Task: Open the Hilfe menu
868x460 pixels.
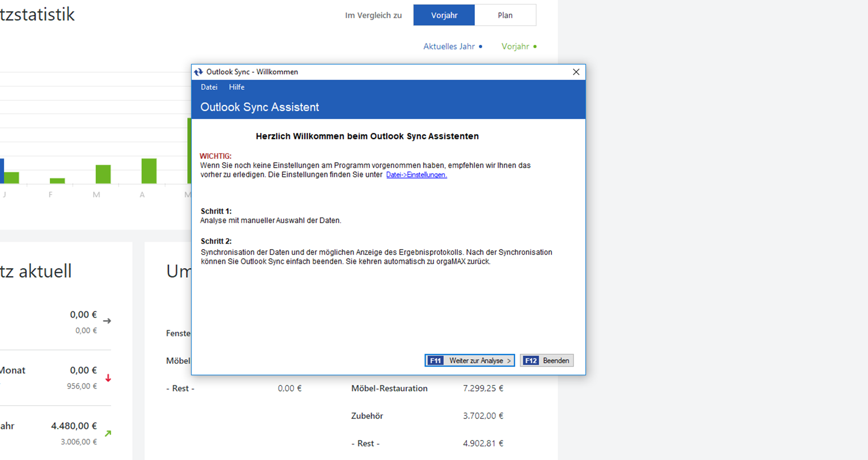Action: pyautogui.click(x=237, y=87)
